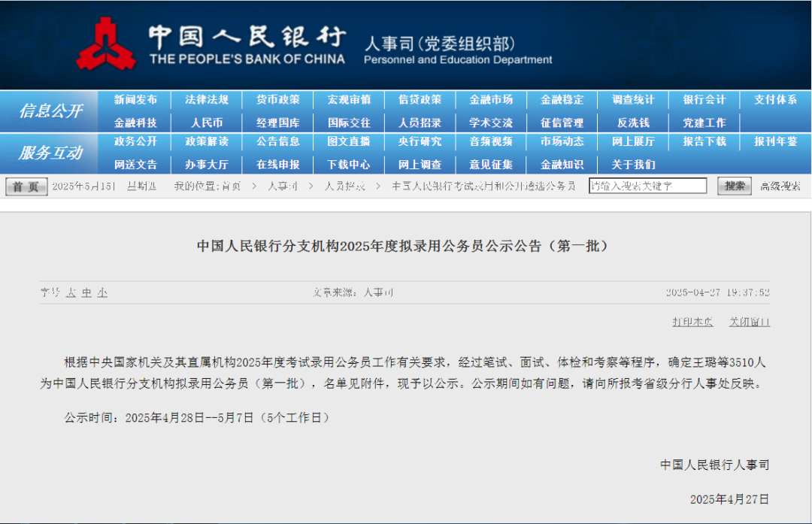
Task: Click 人事司 in breadcrumb path
Action: pos(283,186)
